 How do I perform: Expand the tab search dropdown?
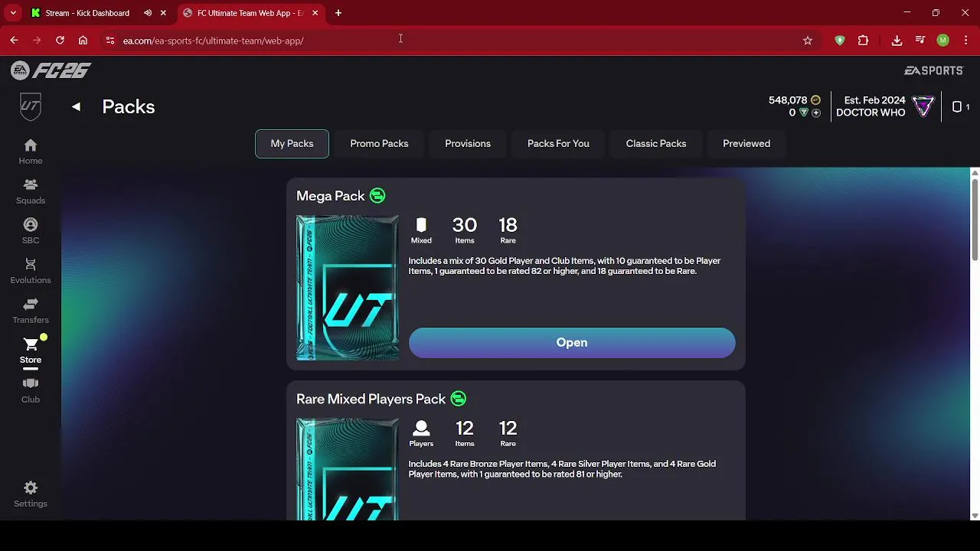tap(13, 13)
